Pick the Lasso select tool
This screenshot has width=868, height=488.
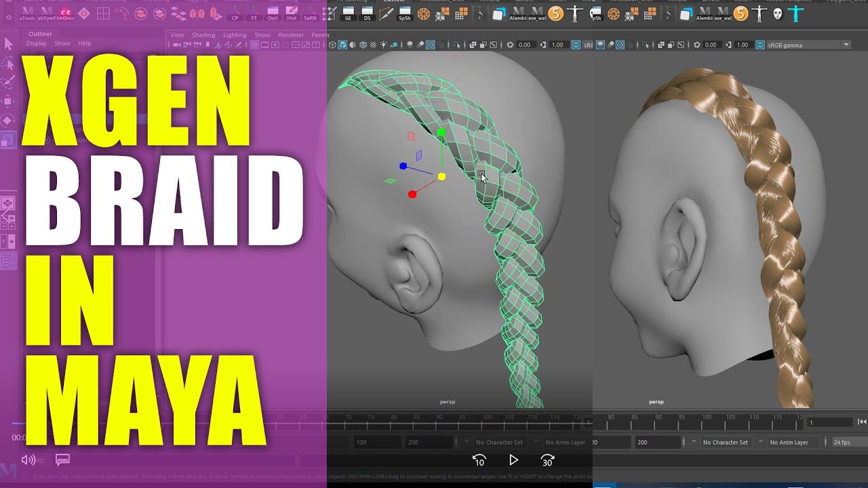[x=8, y=64]
